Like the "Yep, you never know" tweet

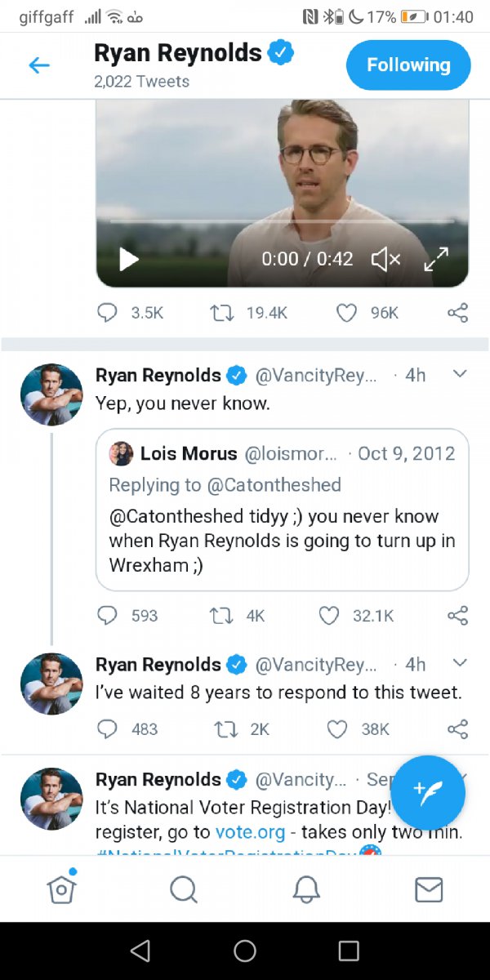pos(329,615)
